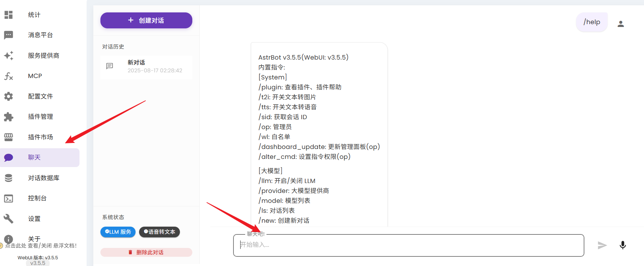Click the service provider sparkle icon
This screenshot has width=644, height=266.
point(9,56)
